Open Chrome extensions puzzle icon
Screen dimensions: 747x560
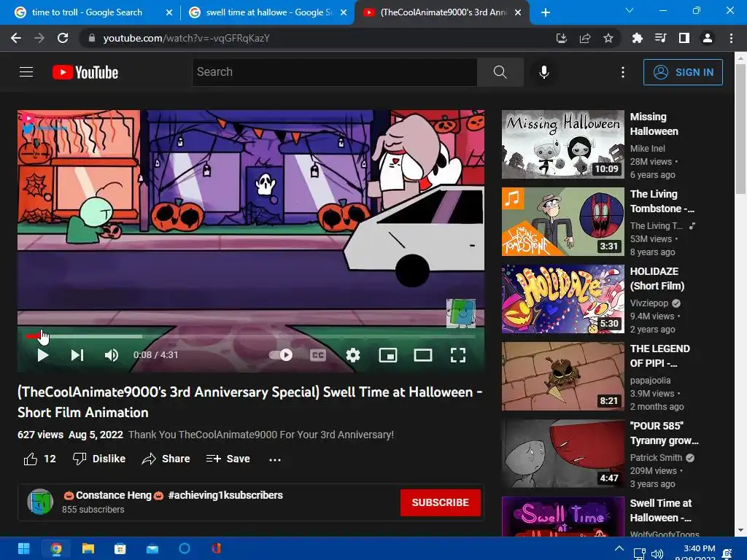pos(637,38)
